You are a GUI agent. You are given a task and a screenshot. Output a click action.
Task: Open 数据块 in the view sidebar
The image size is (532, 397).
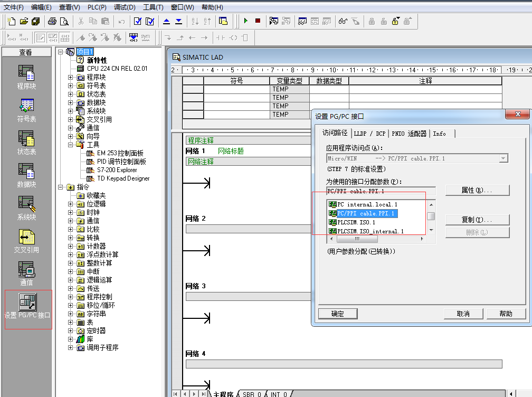(26, 175)
